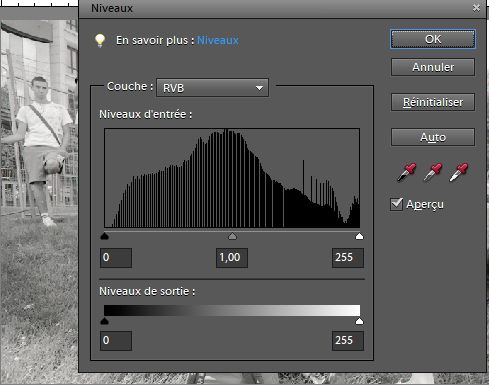Click the output black level slider handle

pos(105,321)
